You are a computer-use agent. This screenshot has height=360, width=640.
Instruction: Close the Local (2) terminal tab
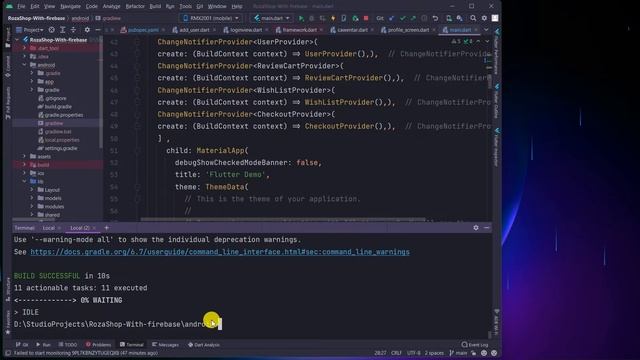(x=94, y=228)
